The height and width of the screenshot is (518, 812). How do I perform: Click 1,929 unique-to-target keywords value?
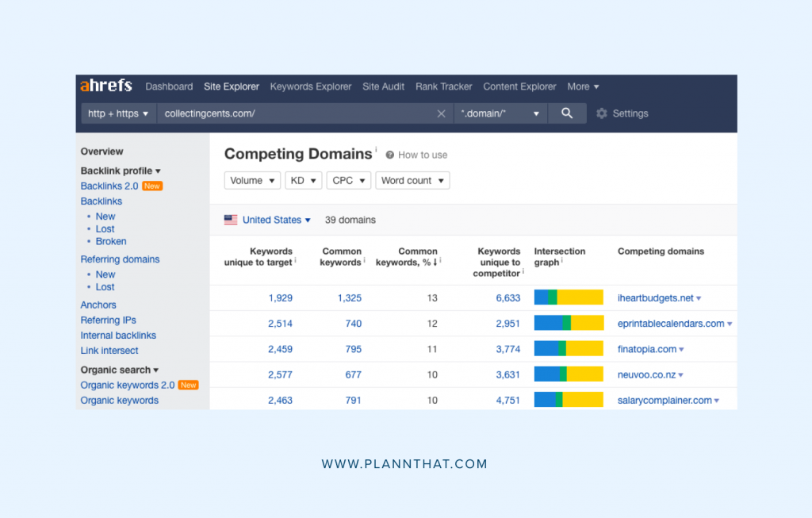(x=281, y=297)
